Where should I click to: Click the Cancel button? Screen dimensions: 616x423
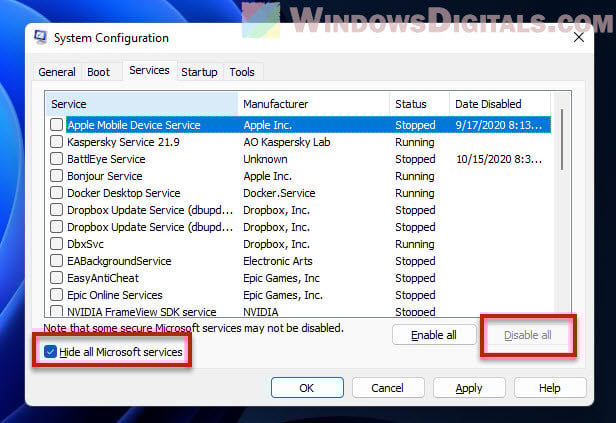pos(388,388)
